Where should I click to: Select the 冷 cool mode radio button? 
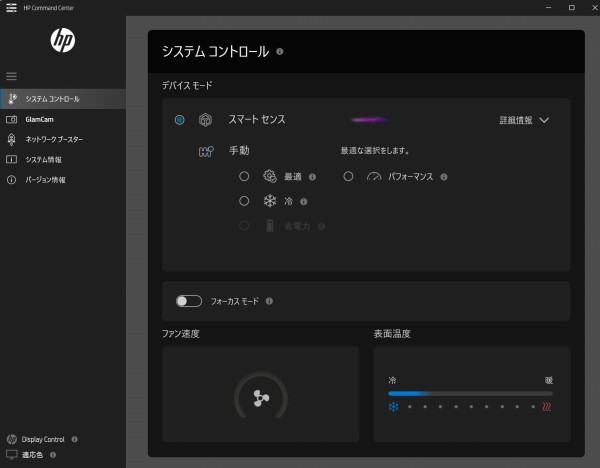click(244, 201)
